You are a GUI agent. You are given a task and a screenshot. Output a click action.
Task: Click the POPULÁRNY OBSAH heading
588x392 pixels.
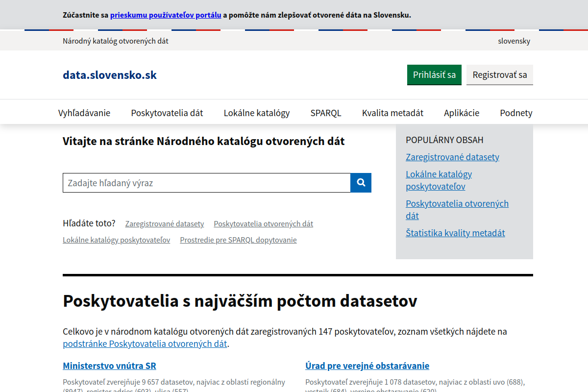tap(444, 140)
